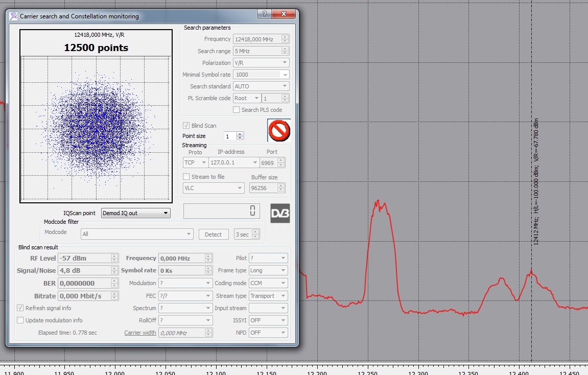
Task: Open the Coding mode dropdown
Action: (x=269, y=283)
